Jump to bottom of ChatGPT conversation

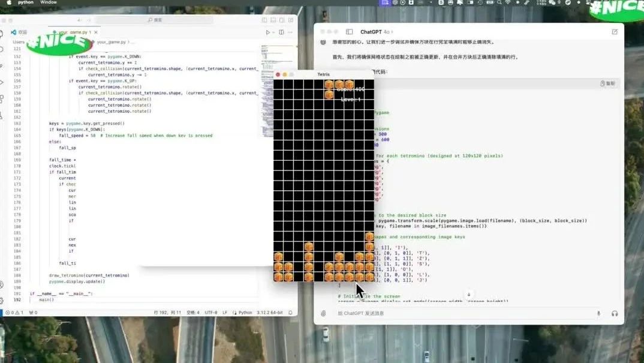(x=469, y=295)
